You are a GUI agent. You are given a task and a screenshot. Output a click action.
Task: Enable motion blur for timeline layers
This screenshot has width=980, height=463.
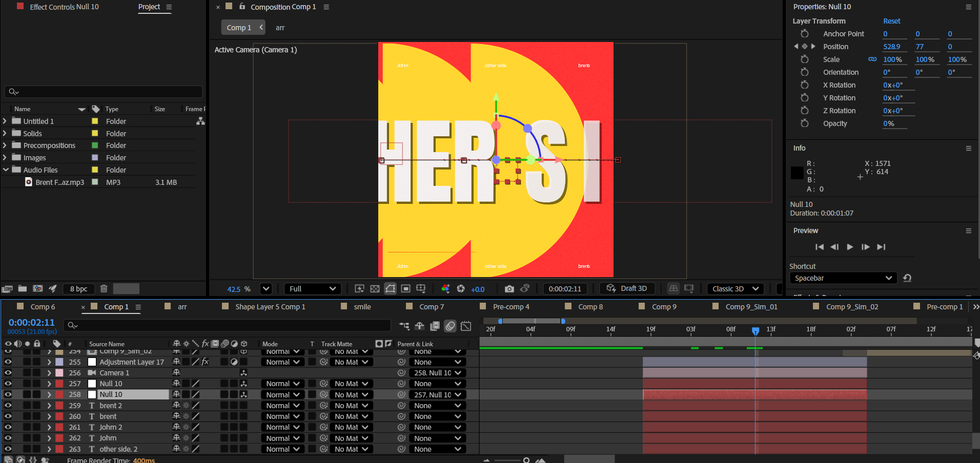tap(450, 326)
